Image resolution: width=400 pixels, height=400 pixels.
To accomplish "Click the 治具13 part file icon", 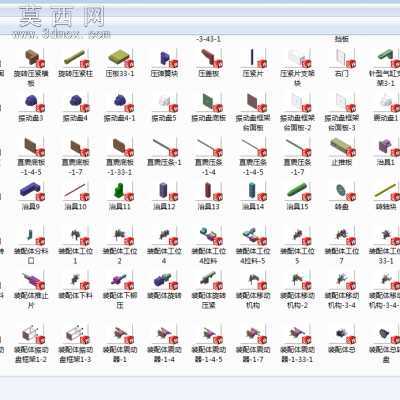I will [209, 191].
